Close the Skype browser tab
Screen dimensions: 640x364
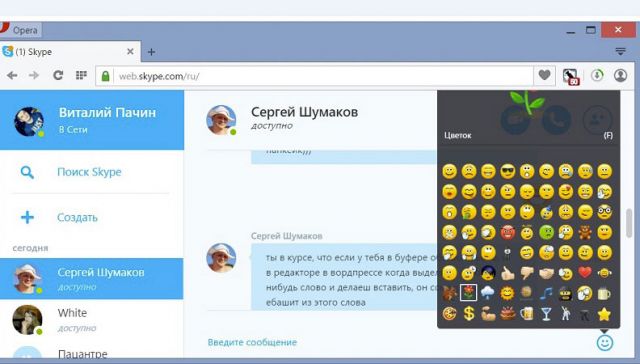coord(130,51)
